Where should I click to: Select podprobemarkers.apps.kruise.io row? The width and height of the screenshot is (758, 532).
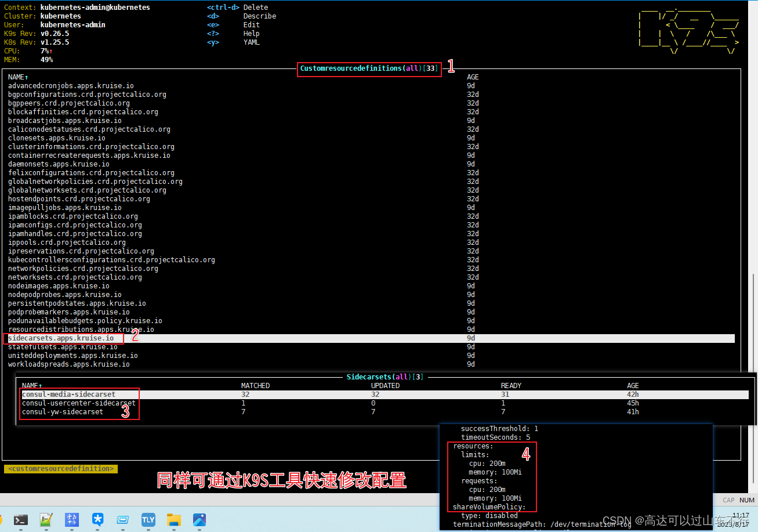pos(371,312)
